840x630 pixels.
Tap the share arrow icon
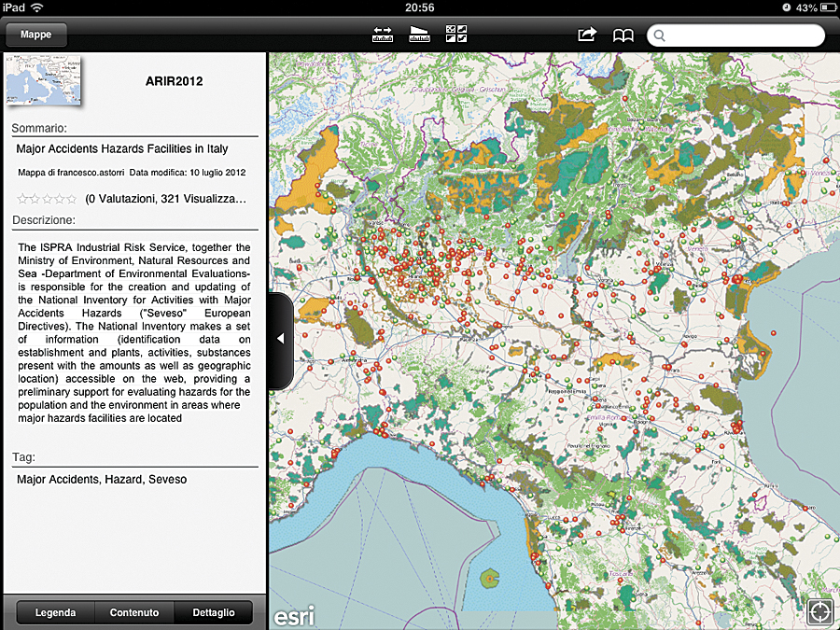click(587, 35)
